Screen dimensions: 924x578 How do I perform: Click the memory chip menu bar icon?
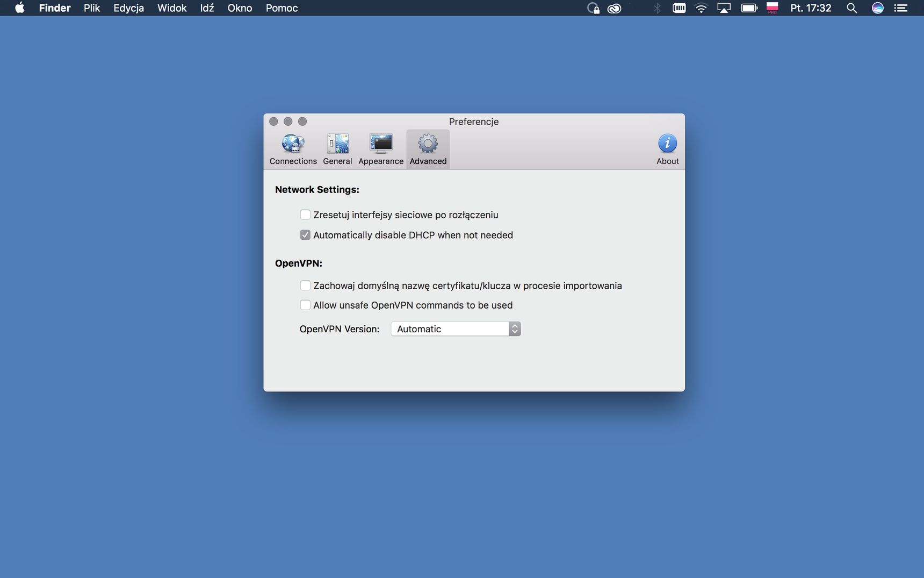pos(679,8)
